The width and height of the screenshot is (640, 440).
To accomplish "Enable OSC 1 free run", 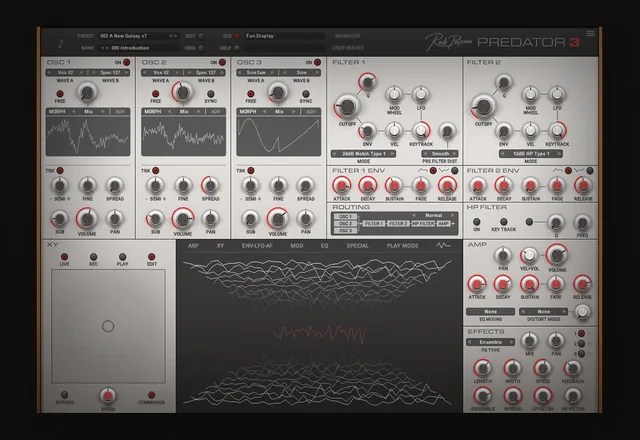I will click(x=60, y=93).
